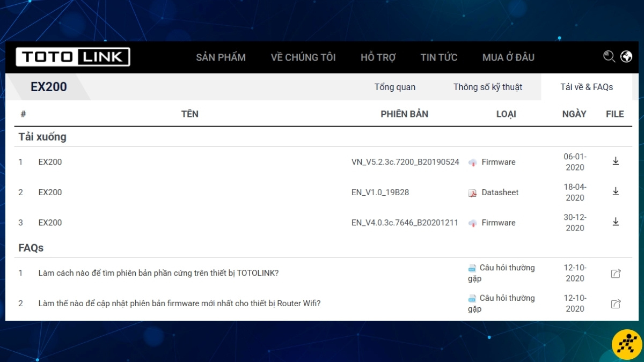Click the 12-10-2020 date in the Router Wifi row
The image size is (644, 362).
(x=575, y=304)
